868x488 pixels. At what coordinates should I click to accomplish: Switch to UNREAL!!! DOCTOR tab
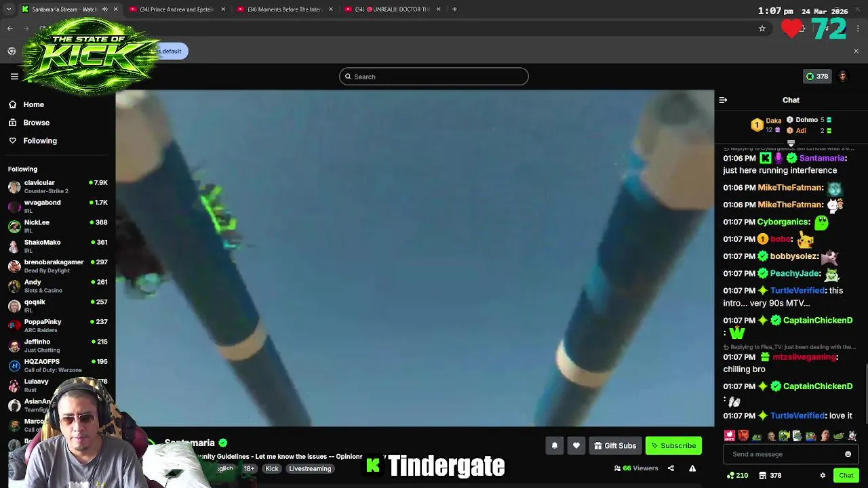pos(393,9)
